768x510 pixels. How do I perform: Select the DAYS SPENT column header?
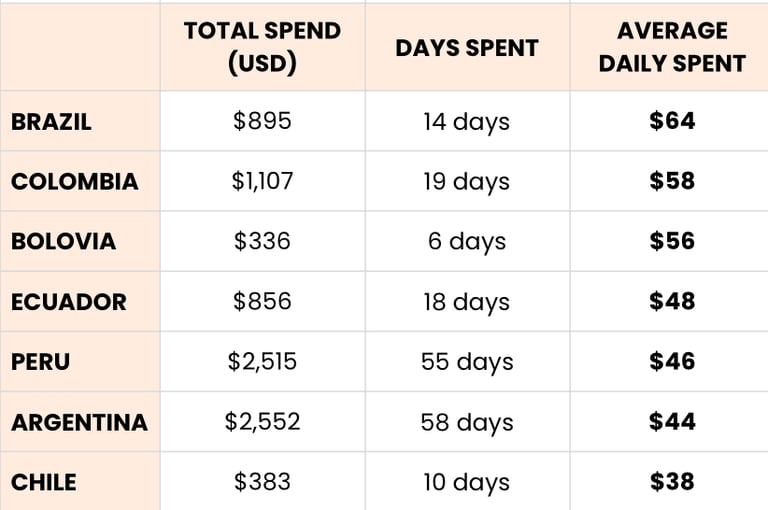467,47
